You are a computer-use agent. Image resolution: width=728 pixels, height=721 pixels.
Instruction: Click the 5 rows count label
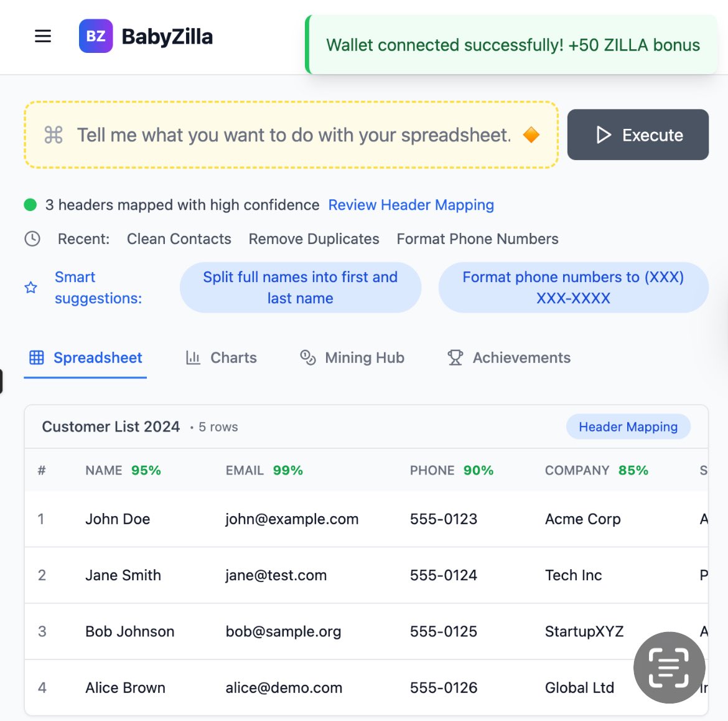(x=218, y=427)
